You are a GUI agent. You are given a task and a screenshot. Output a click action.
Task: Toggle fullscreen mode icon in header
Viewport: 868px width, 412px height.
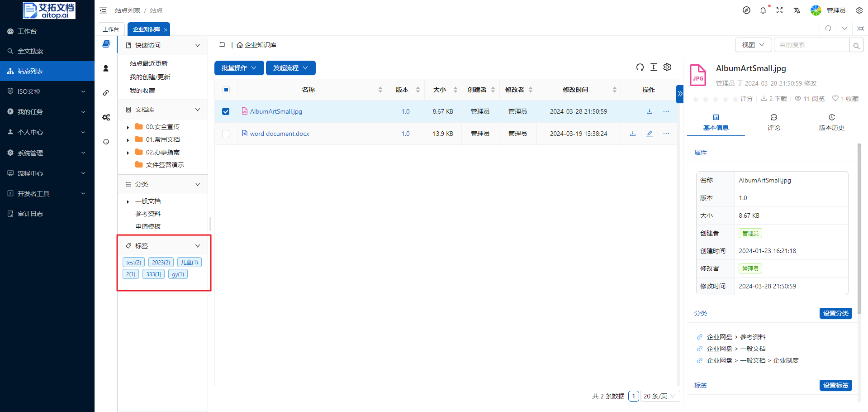click(779, 10)
